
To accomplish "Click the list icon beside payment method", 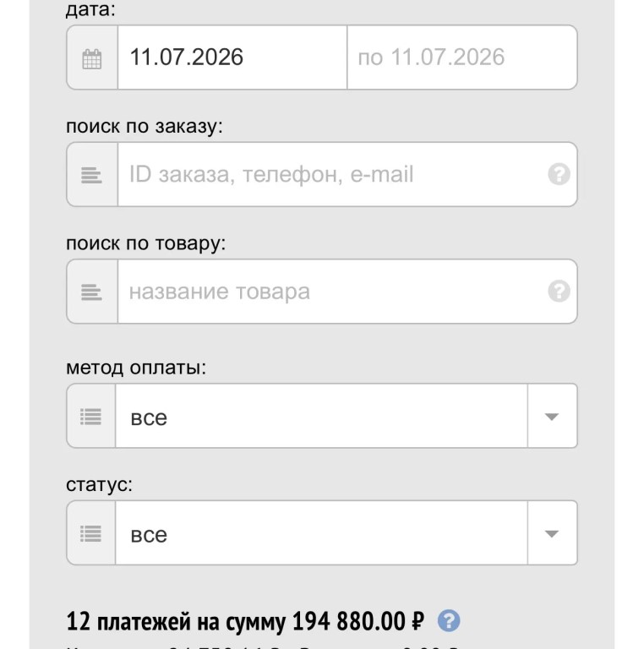I will pos(91,417).
